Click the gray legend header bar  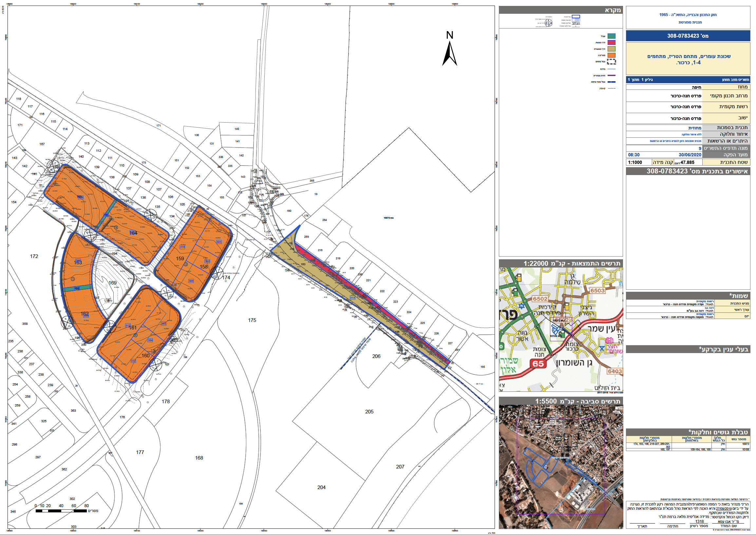pyautogui.click(x=561, y=10)
